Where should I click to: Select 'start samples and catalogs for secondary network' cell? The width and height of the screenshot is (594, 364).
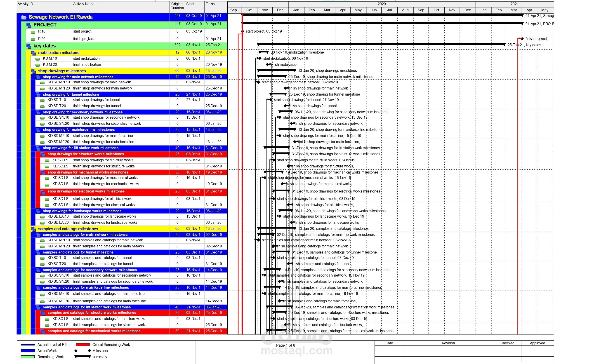point(121,275)
